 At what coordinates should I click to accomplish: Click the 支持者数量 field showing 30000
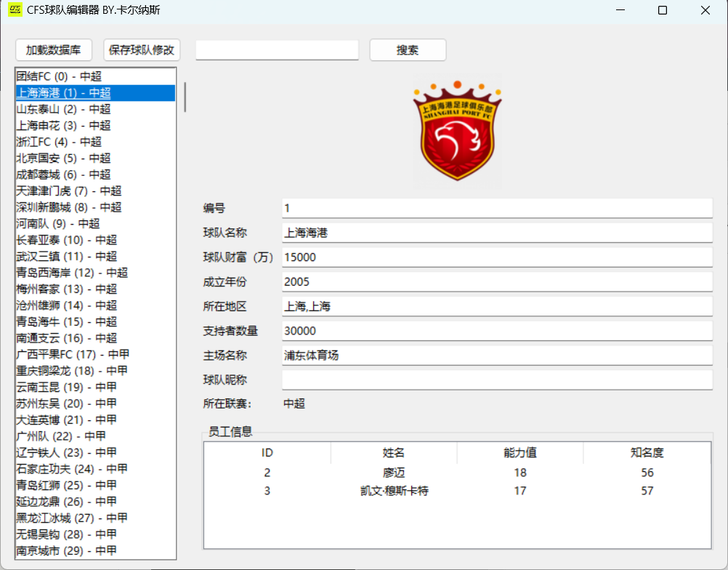coord(497,332)
